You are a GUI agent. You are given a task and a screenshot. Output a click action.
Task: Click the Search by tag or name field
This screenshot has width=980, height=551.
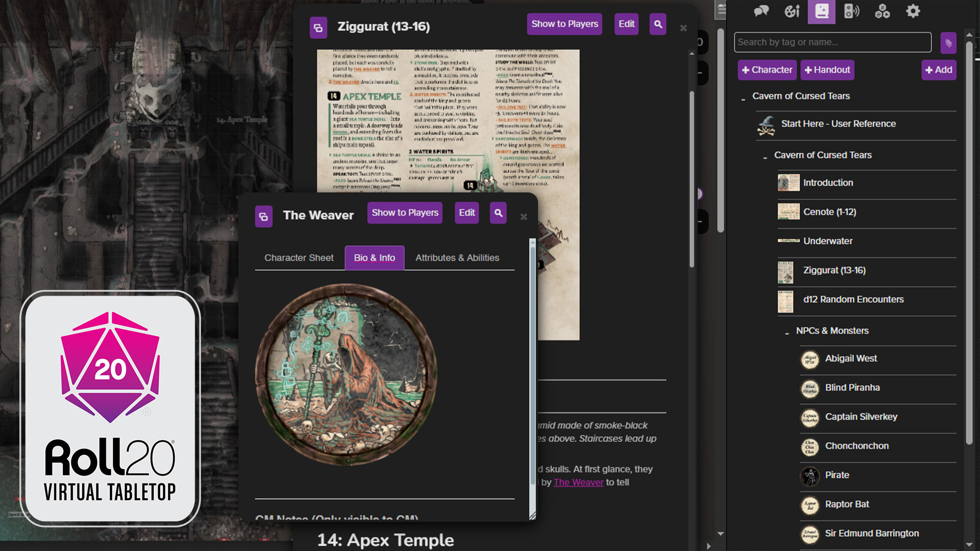click(832, 42)
